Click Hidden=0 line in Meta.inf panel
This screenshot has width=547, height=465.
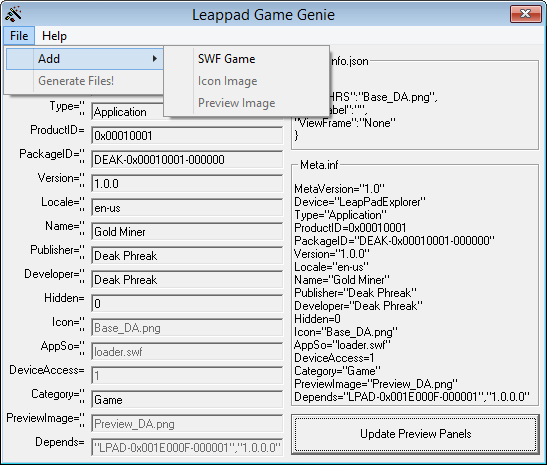[x=317, y=319]
